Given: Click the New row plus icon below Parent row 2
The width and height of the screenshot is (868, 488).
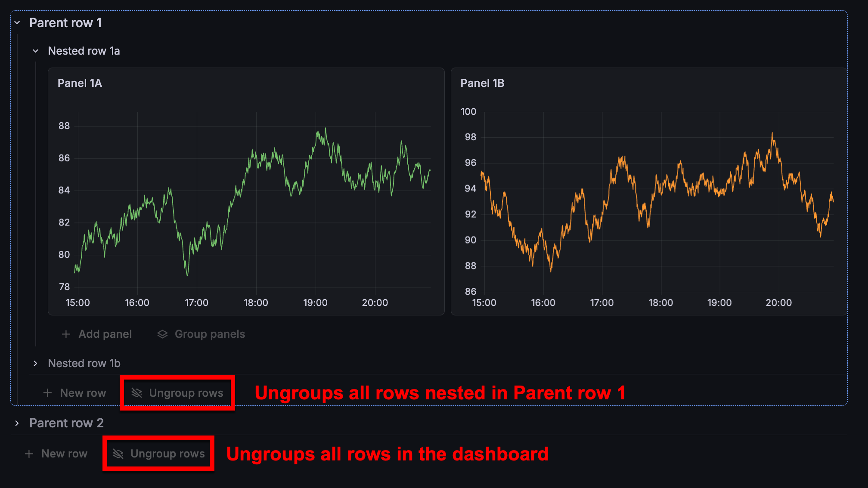Looking at the screenshot, I should coord(28,453).
